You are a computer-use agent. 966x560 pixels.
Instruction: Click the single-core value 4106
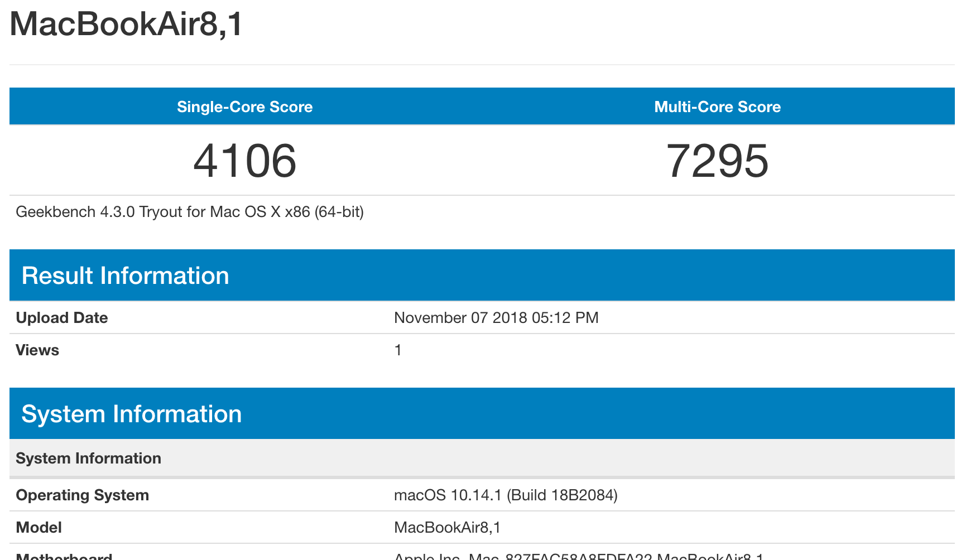[x=245, y=161]
